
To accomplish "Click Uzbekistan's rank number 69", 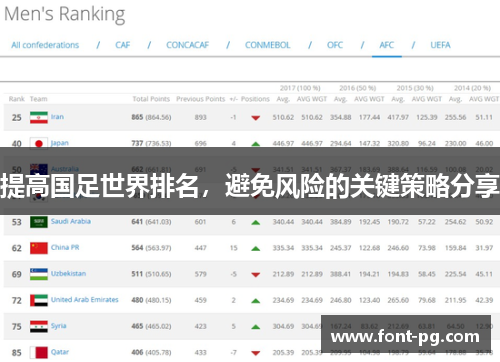I will pos(17,274).
